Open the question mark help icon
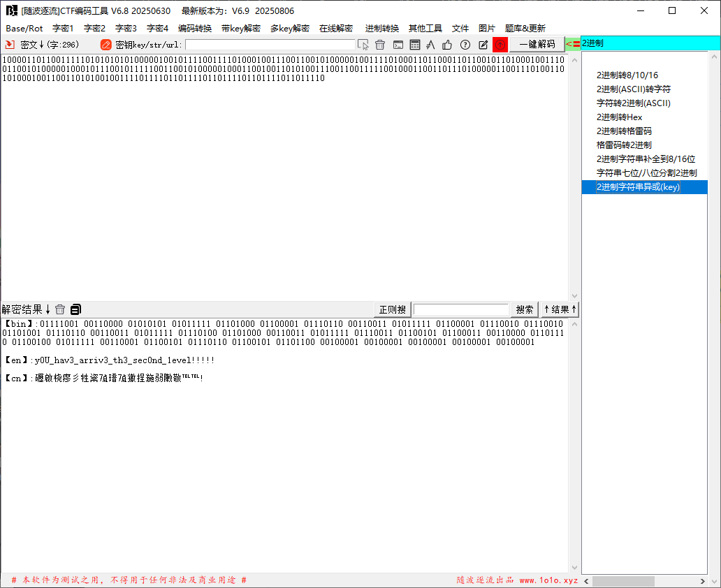 pyautogui.click(x=465, y=45)
